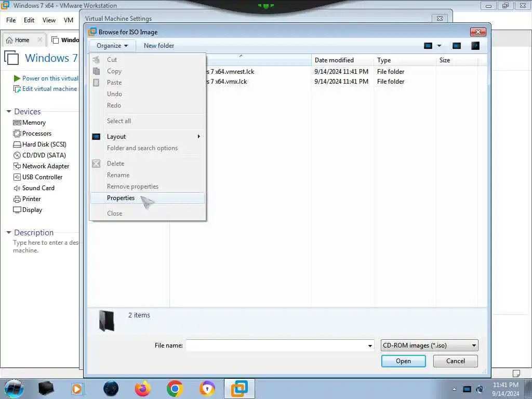This screenshot has width=532, height=399.
Task: Select the 7 x64.vmrest.lck folder
Action: 230,72
